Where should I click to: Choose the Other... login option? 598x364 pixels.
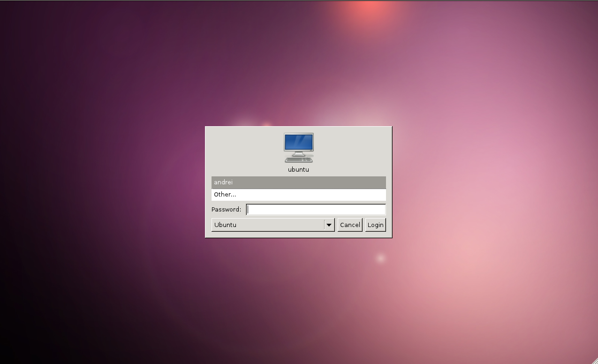coord(298,195)
